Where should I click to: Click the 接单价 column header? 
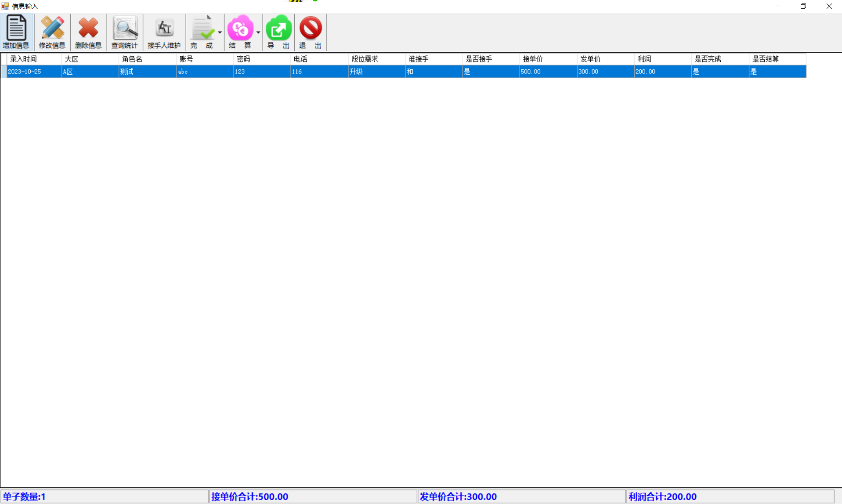[x=549, y=59]
